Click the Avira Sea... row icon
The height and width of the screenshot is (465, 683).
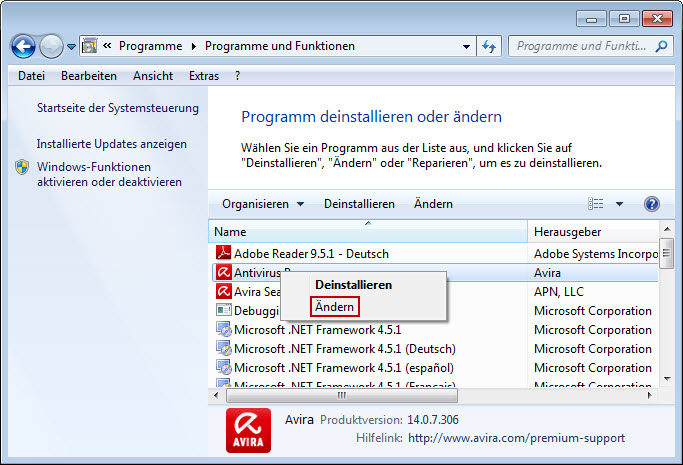pos(223,291)
